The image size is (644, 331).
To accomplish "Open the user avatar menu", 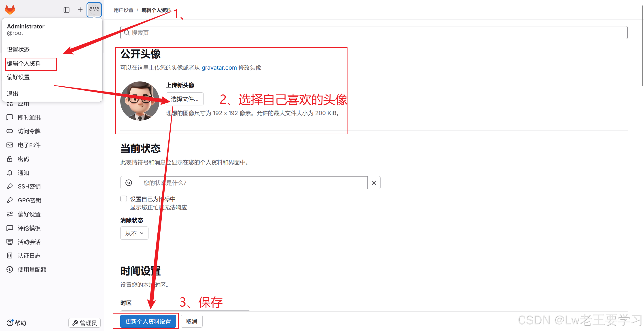I will click(x=94, y=9).
